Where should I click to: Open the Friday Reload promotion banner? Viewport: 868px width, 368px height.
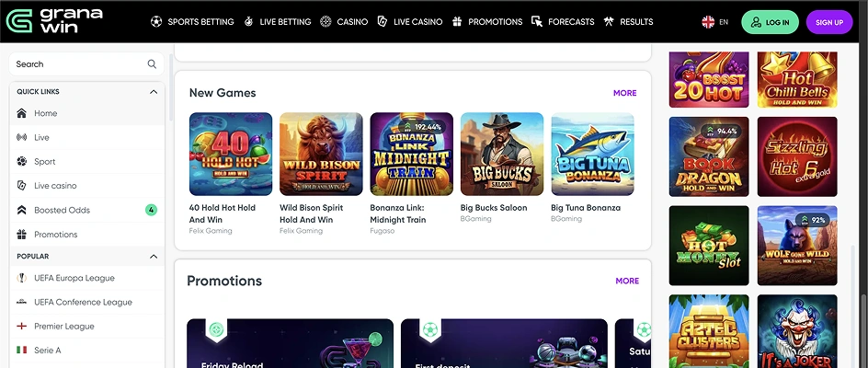290,343
